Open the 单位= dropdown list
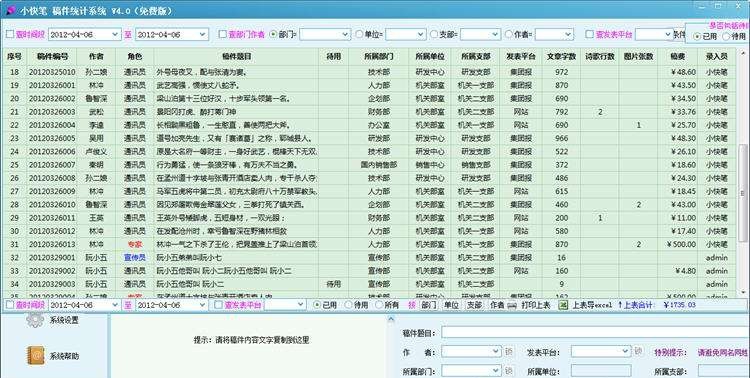The height and width of the screenshot is (378, 750). coord(420,34)
